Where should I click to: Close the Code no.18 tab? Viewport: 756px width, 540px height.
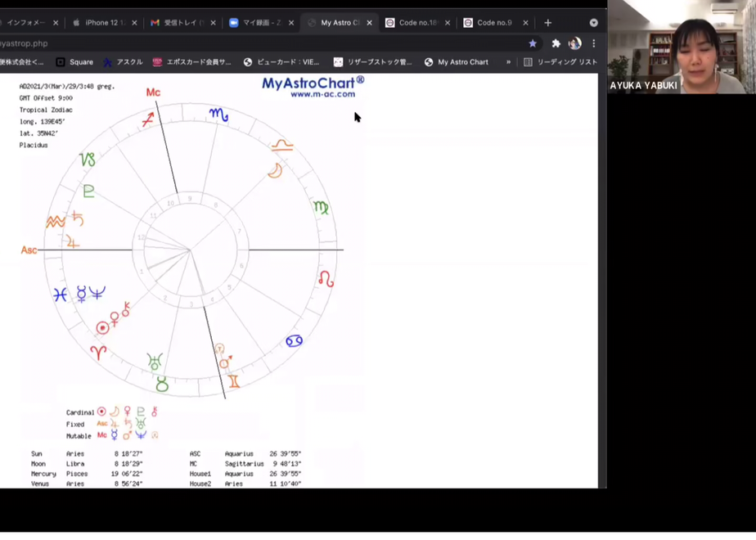click(448, 23)
